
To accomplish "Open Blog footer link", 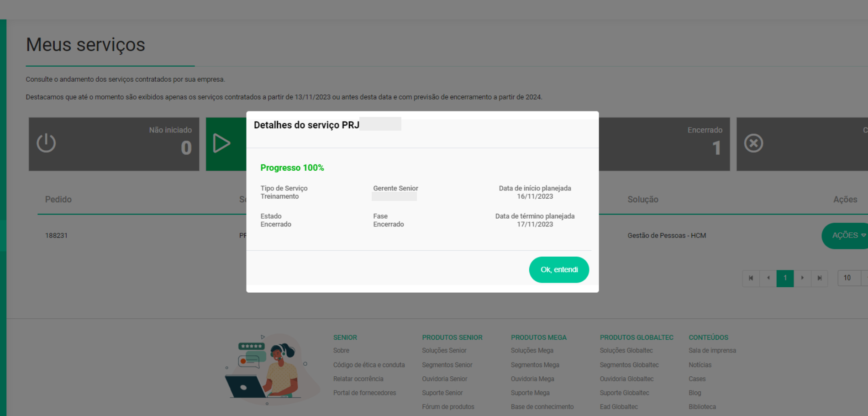I will (x=694, y=393).
